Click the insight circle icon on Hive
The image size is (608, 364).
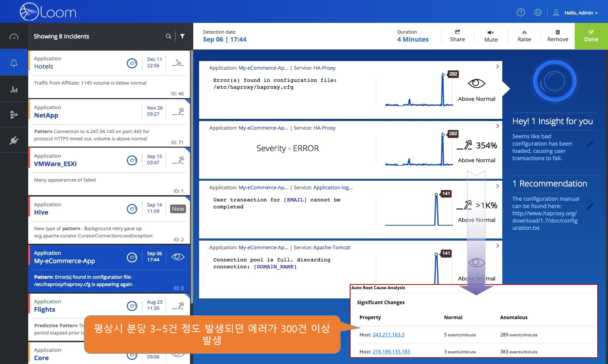click(132, 209)
